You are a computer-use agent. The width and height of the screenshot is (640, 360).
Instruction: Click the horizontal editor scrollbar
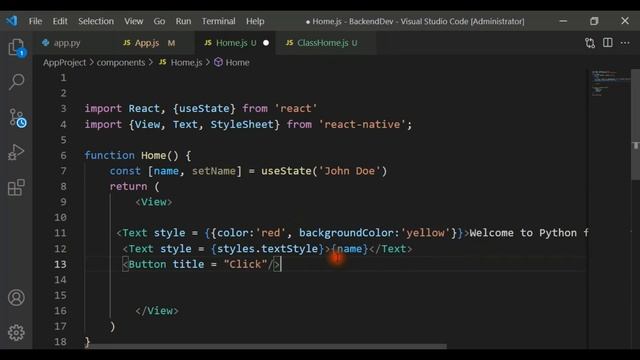coord(267,346)
